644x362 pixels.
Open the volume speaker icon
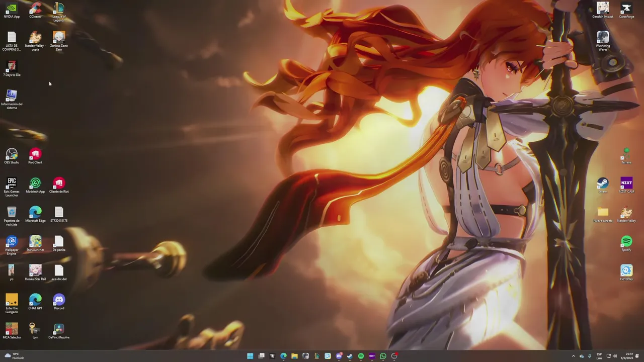pyautogui.click(x=615, y=356)
